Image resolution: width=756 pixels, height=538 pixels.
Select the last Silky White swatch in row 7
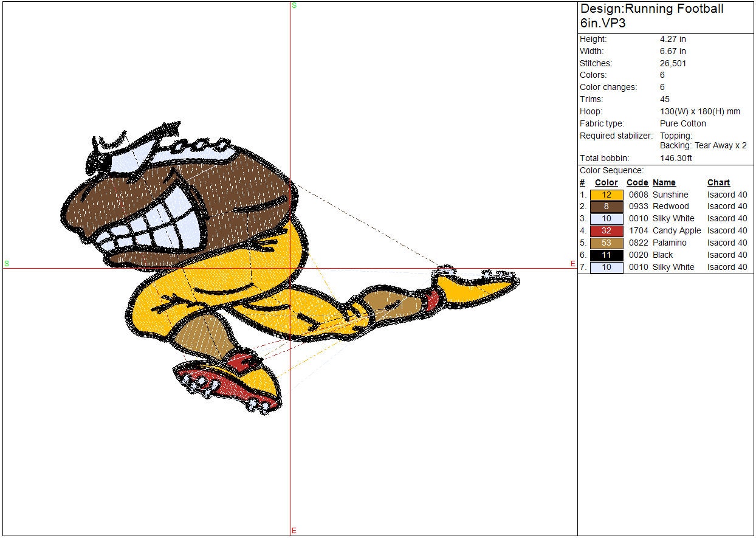607,267
